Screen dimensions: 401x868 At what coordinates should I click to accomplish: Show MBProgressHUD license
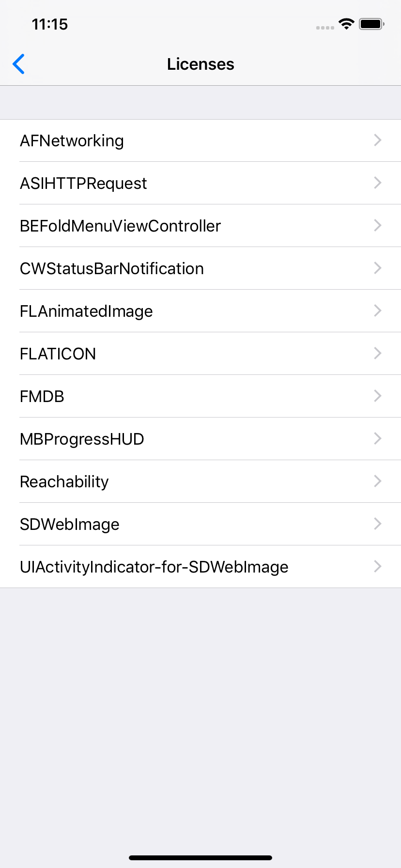click(82, 439)
